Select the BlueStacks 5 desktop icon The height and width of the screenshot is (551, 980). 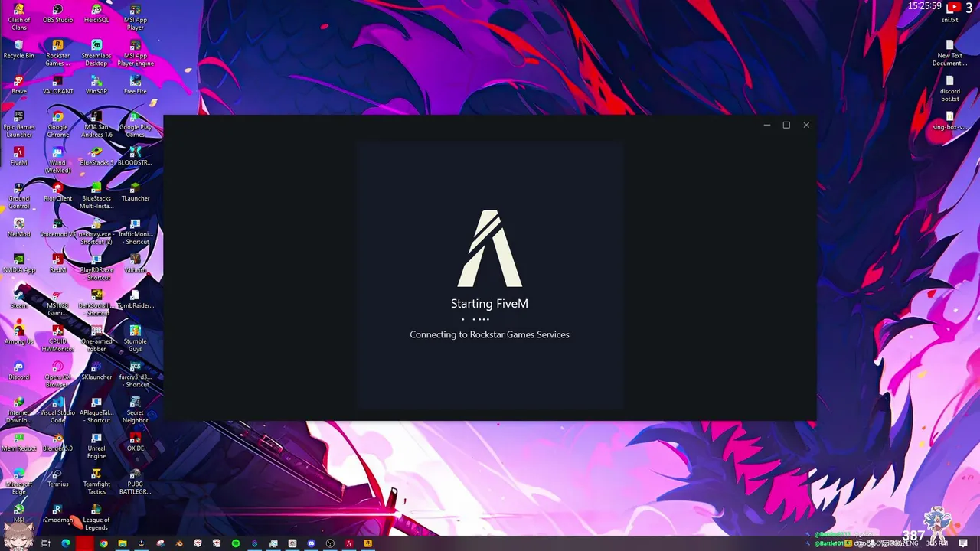(x=96, y=156)
